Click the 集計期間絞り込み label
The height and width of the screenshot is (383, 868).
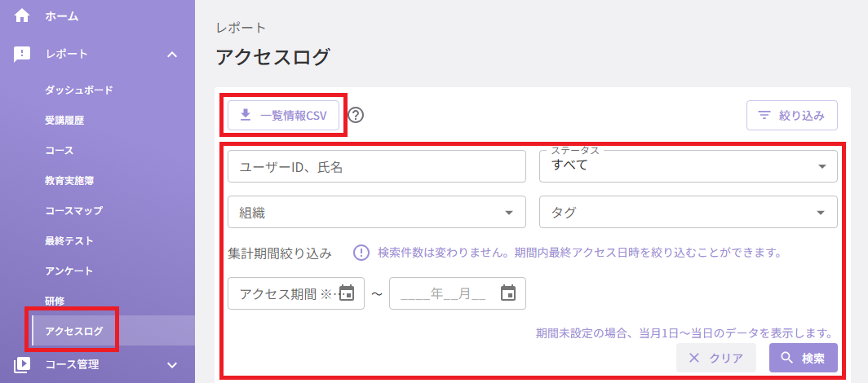280,253
